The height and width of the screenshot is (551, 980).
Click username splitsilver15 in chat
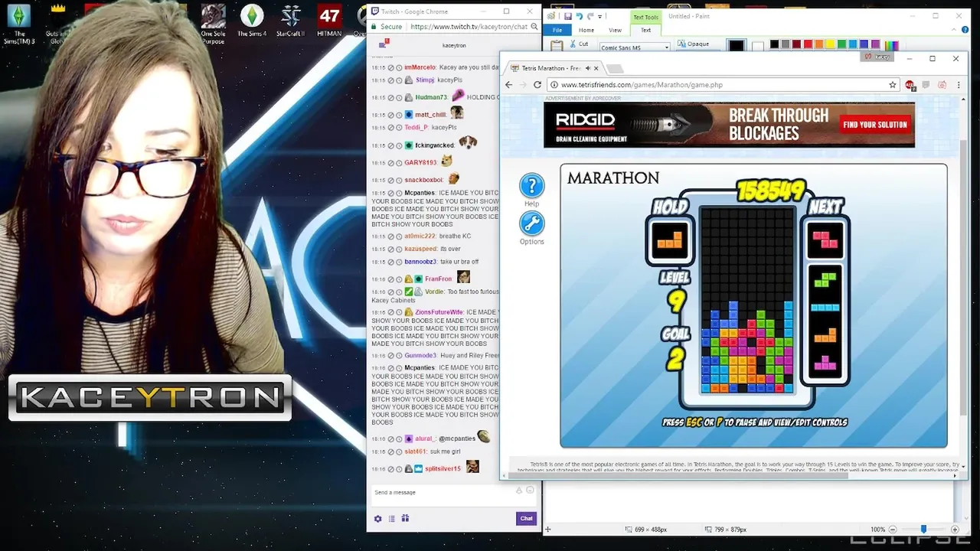(x=443, y=469)
